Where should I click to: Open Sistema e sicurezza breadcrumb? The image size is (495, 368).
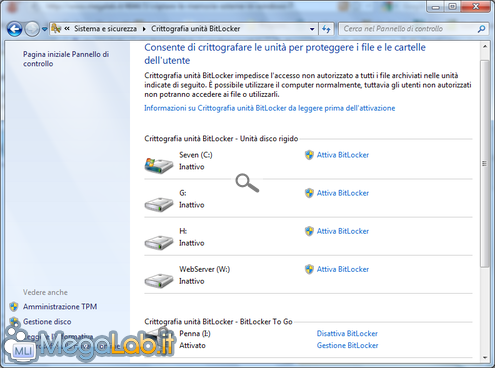point(105,29)
